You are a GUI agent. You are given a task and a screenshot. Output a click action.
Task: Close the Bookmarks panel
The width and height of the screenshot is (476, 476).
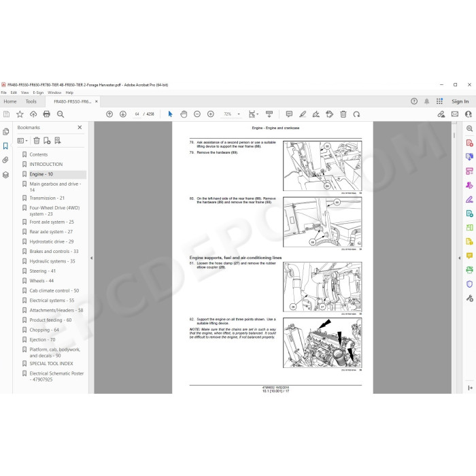pos(80,128)
